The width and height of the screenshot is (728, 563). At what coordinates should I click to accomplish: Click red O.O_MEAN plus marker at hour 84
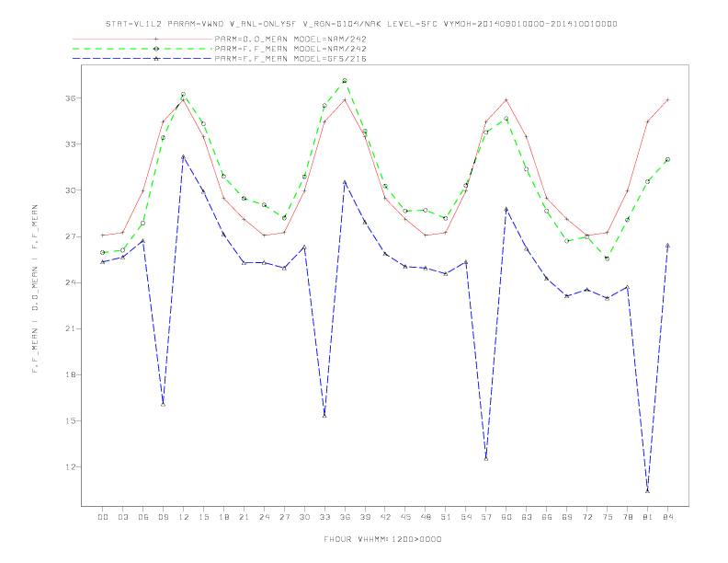tap(667, 100)
